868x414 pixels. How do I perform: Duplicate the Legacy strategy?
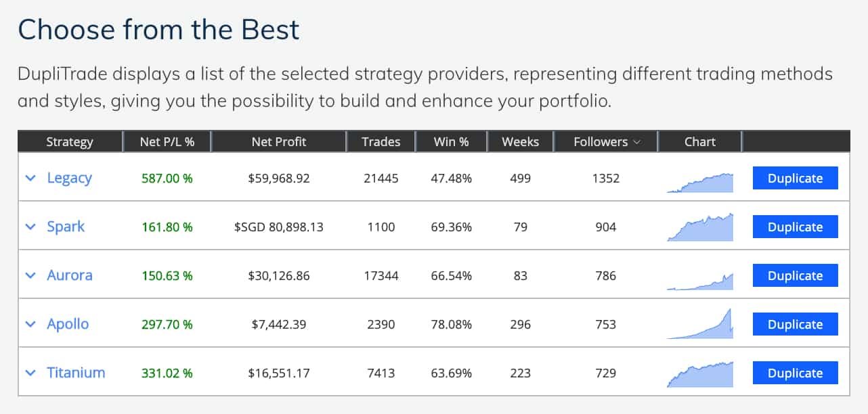[795, 178]
